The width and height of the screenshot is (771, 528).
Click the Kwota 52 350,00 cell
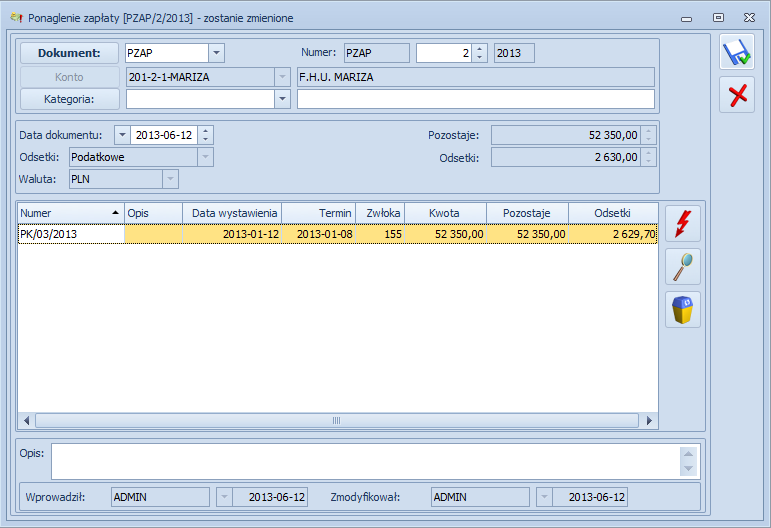pos(445,234)
